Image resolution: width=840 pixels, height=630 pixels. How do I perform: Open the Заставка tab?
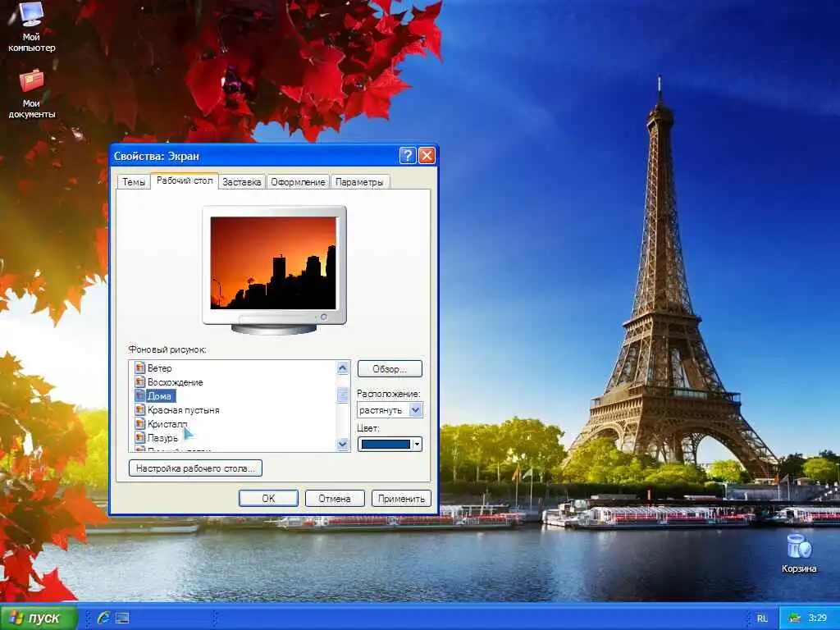(242, 181)
